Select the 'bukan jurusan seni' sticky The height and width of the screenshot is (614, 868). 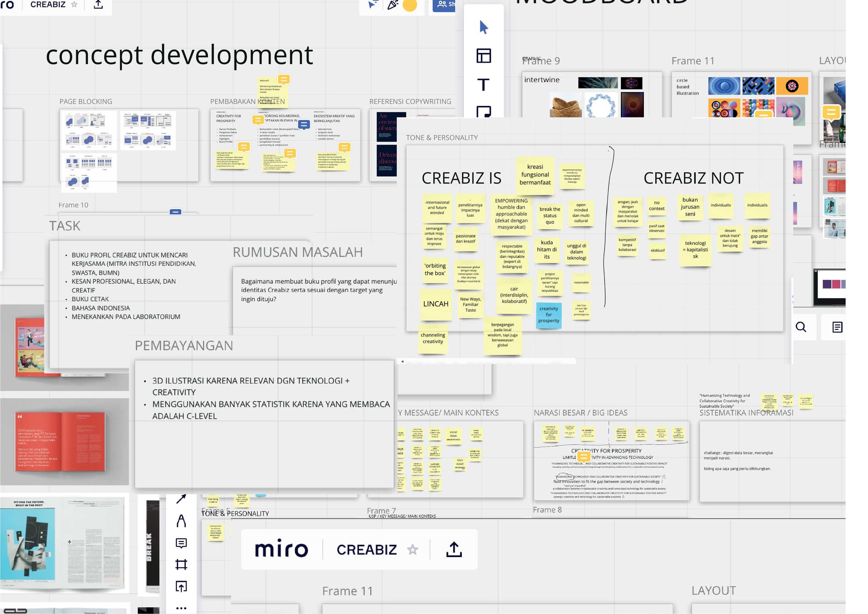(690, 207)
